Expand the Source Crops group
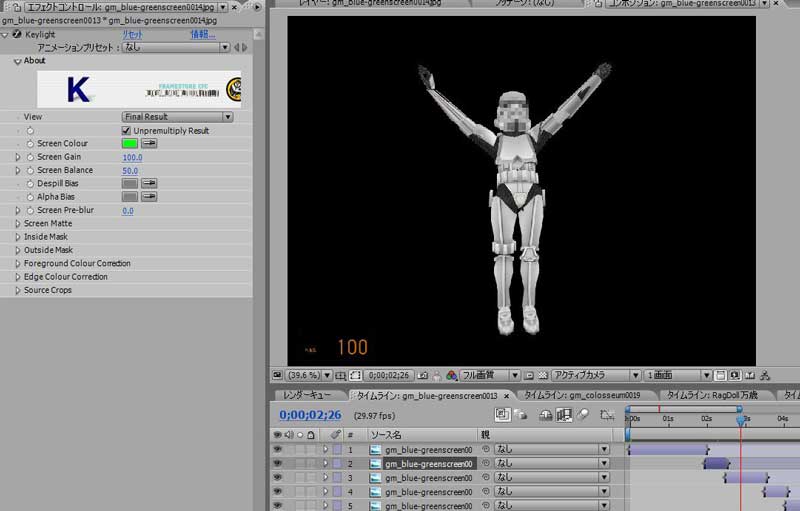Image resolution: width=800 pixels, height=511 pixels. [x=18, y=290]
